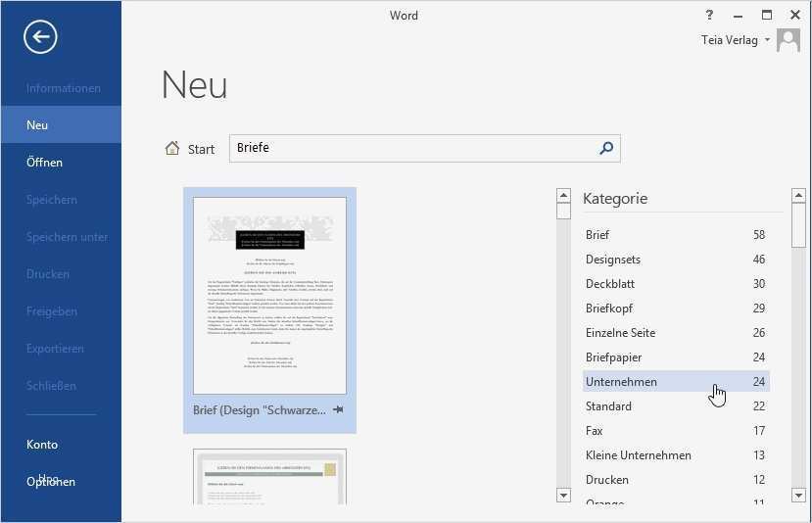Filter by category Einzelne Seite
Screen dimensions: 812x523
point(676,332)
